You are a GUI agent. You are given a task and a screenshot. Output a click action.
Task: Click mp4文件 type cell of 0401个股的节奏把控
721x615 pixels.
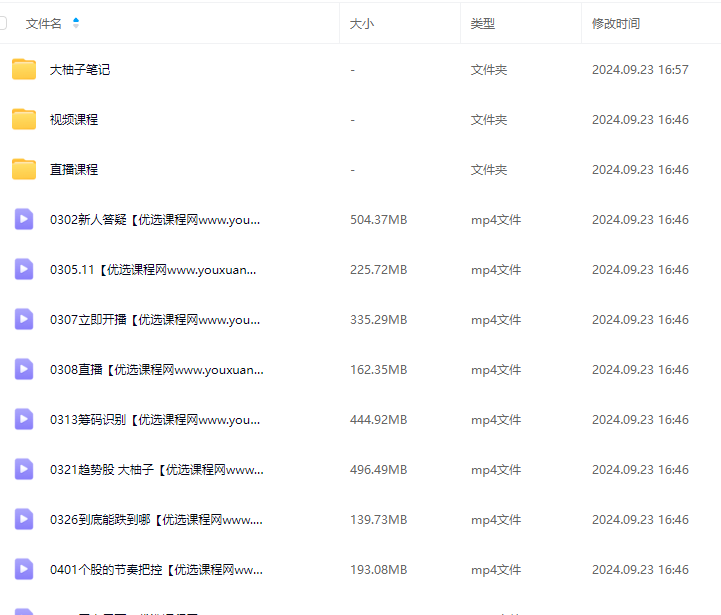(496, 570)
